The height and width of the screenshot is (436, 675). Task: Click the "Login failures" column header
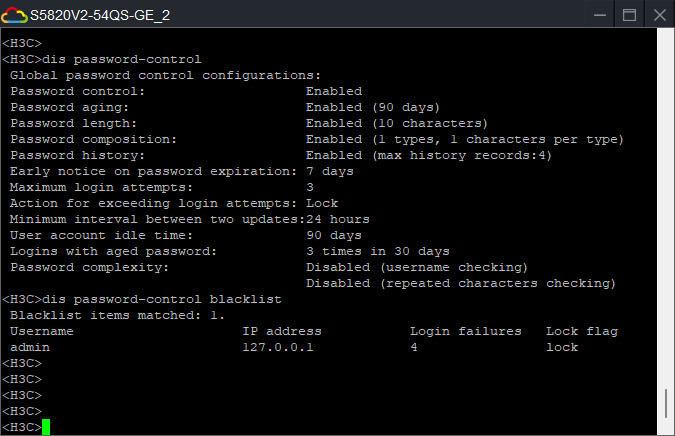click(466, 331)
